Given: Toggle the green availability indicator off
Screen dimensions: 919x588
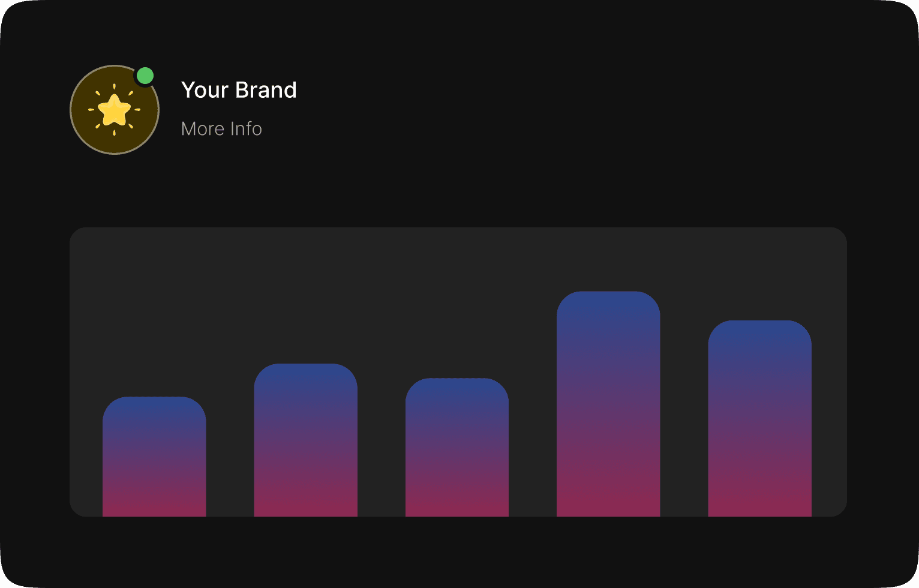Looking at the screenshot, I should point(145,76).
